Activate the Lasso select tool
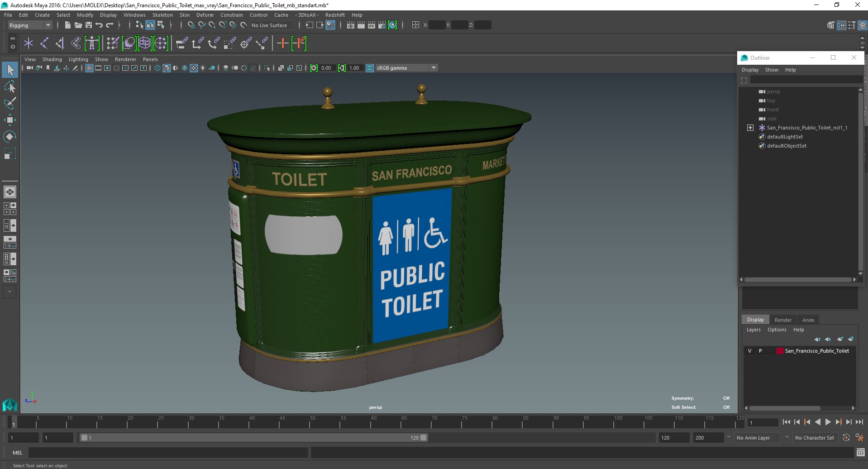The width and height of the screenshot is (868, 469). (x=10, y=86)
